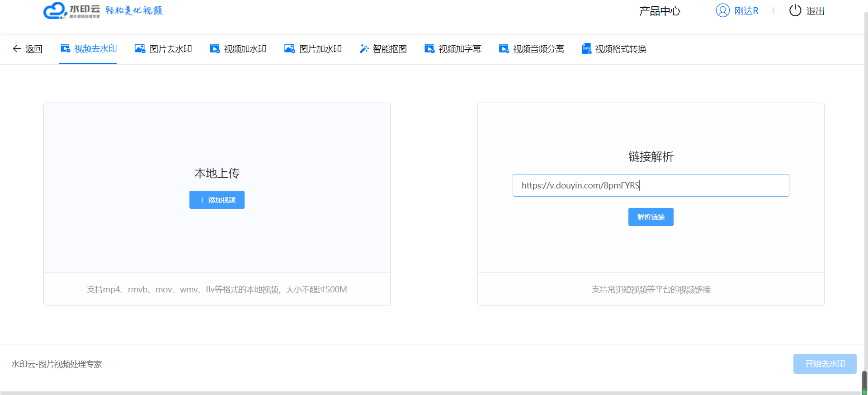Click the 视频加字幕 icon
The width and height of the screenshot is (868, 395).
pyautogui.click(x=429, y=49)
